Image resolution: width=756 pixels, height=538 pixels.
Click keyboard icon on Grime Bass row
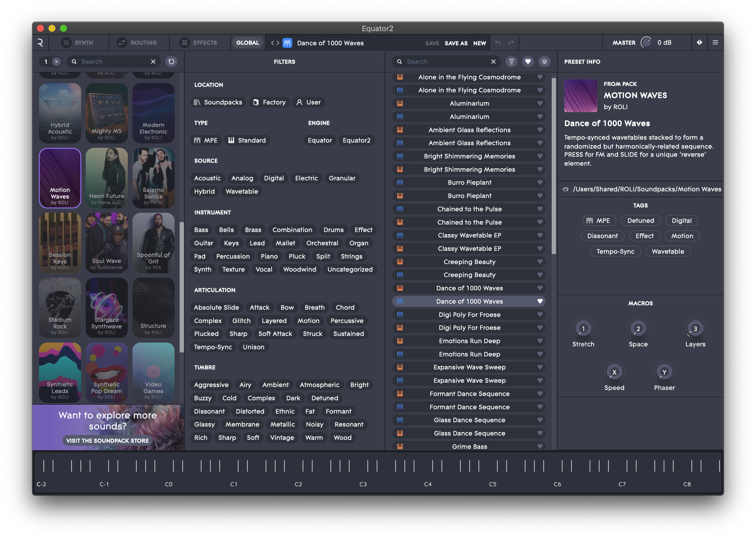click(x=400, y=446)
